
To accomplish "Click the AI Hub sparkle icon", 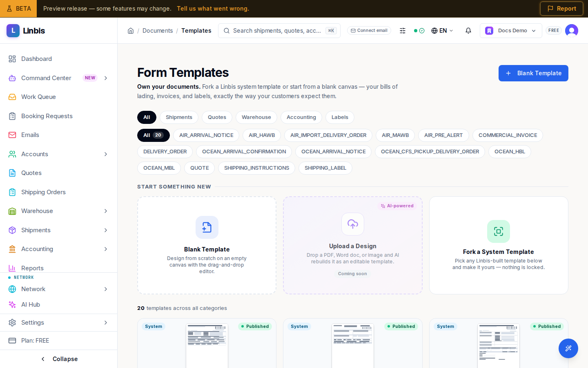I will click(12, 305).
